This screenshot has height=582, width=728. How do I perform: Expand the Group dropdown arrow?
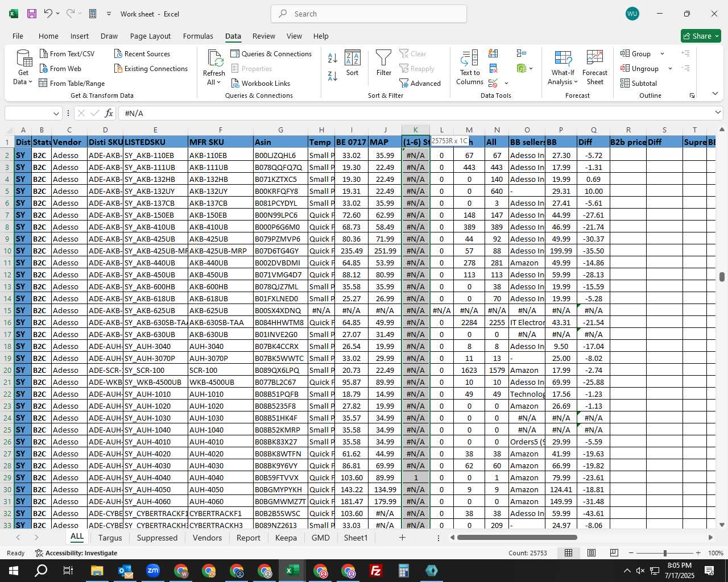click(x=662, y=53)
